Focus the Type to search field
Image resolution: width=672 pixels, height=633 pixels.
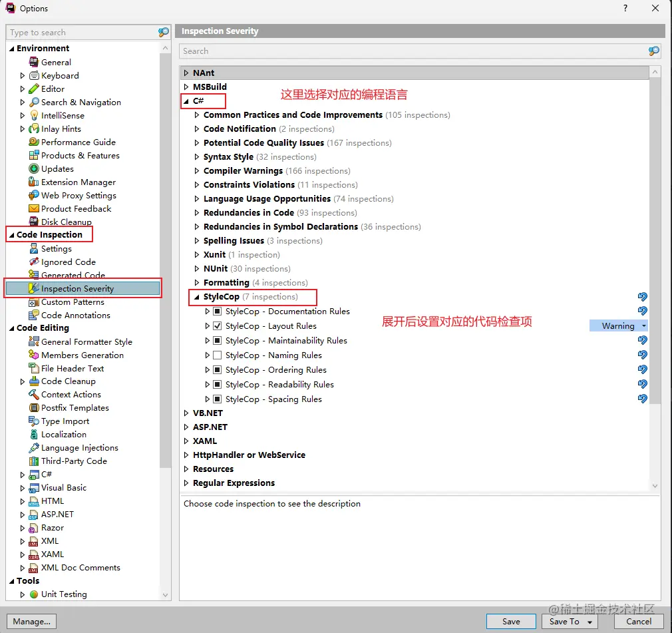[81, 32]
